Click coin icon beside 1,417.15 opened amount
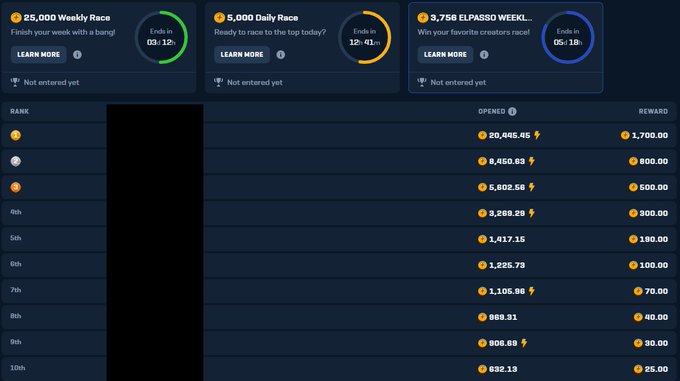 tap(482, 239)
